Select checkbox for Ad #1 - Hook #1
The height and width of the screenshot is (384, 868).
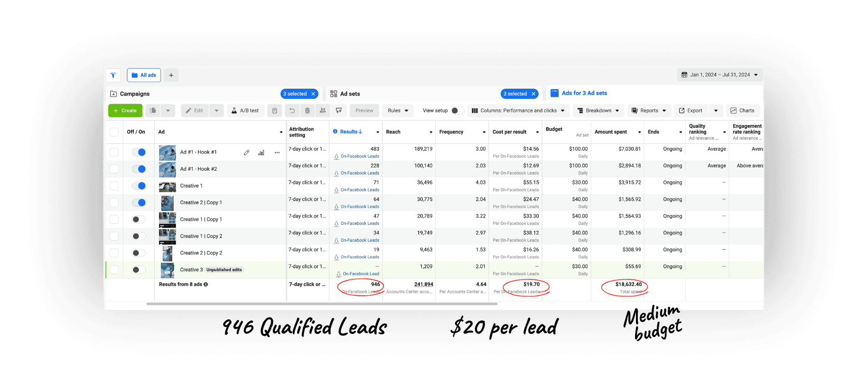click(115, 152)
